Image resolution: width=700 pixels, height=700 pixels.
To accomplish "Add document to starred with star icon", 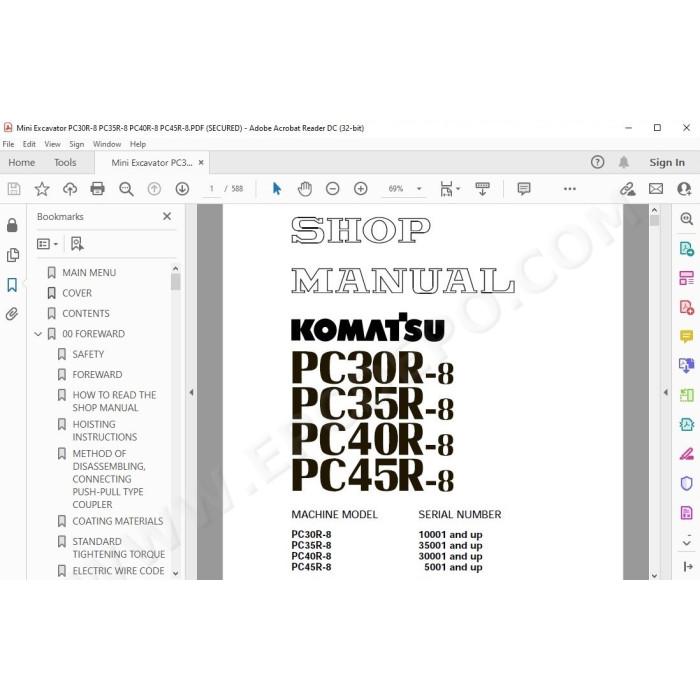I will (42, 189).
